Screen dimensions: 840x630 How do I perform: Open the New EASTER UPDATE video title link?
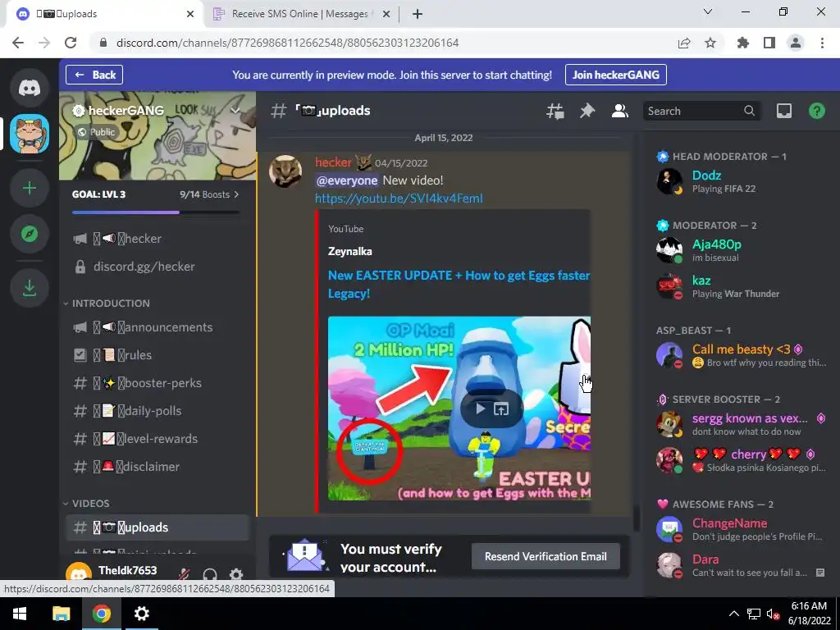(459, 285)
